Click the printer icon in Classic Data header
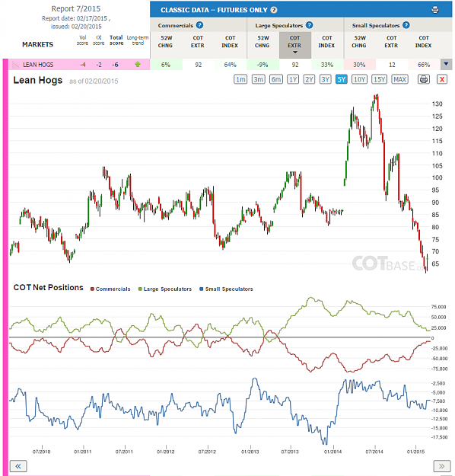The width and height of the screenshot is (455, 476). click(x=434, y=10)
